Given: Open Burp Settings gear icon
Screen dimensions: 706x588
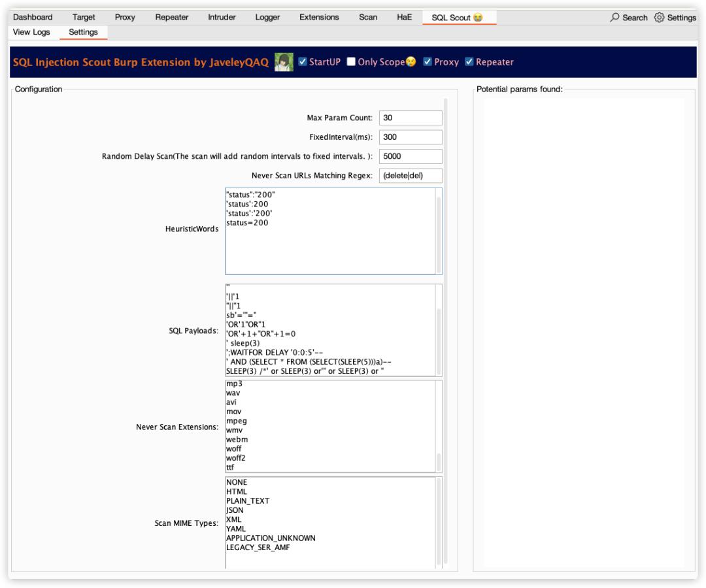Looking at the screenshot, I should [659, 18].
